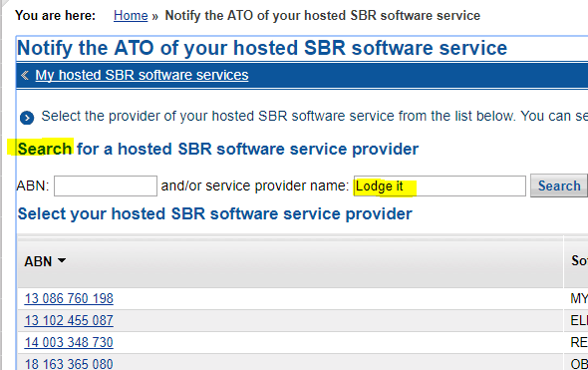
Task: Open ABN 13 102 455 087
Action: 69,320
